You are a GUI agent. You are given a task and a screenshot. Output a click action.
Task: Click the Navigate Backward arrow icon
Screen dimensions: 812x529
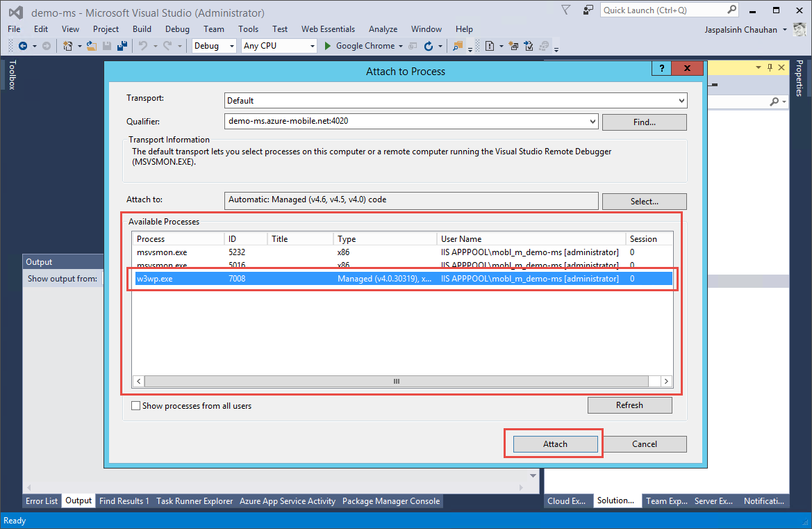point(23,46)
